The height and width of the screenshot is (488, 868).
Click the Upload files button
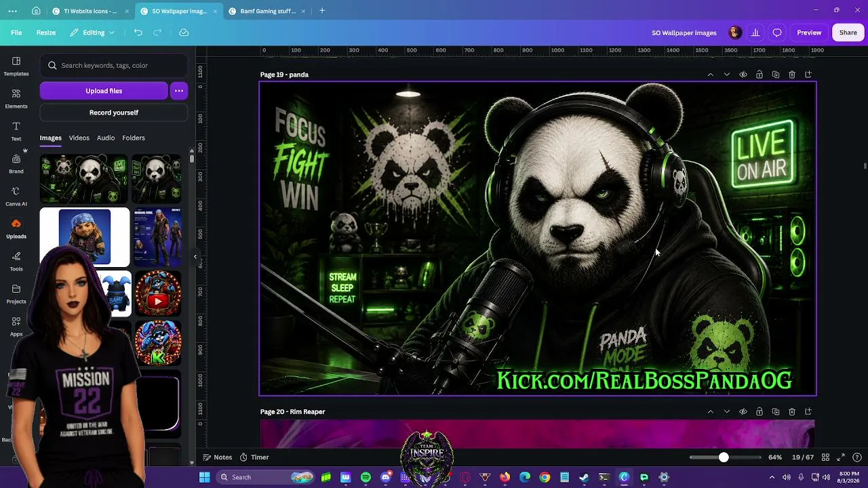104,91
